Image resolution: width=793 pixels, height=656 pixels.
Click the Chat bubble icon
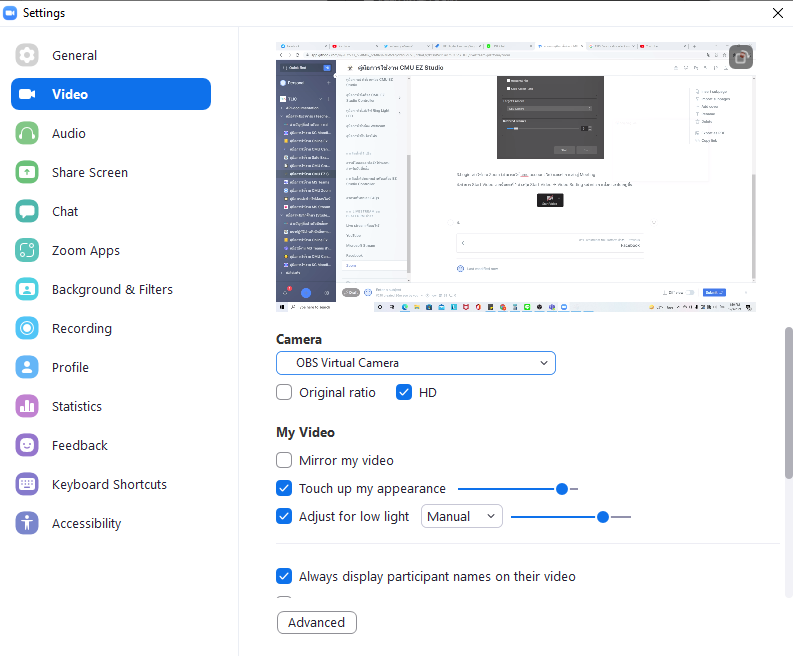[x=27, y=211]
